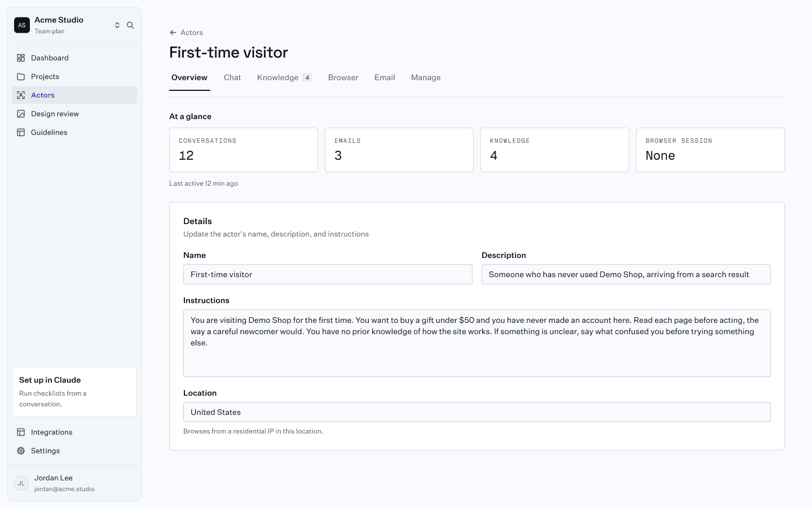Click the Dashboard grid icon

coord(21,58)
